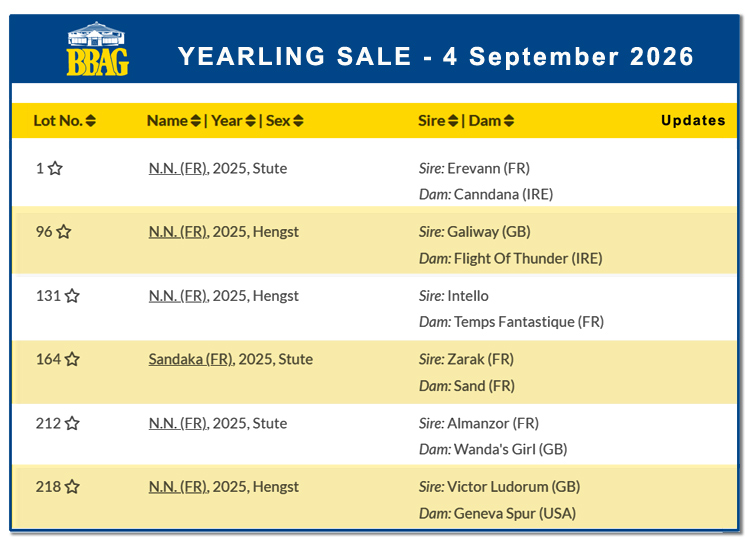The image size is (750, 548).
Task: Sort by Sire arrows
Action: tap(453, 121)
